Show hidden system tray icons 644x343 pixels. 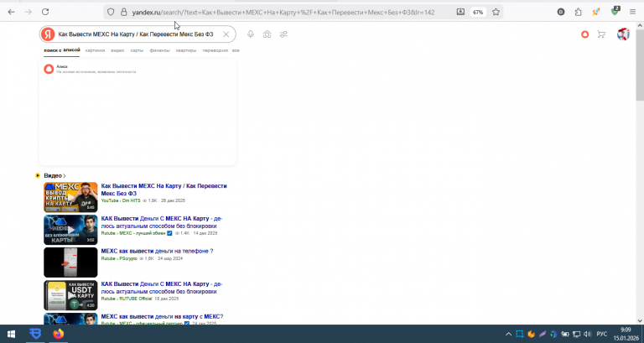tap(508, 334)
